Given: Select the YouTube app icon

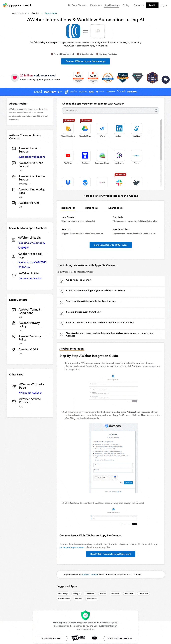Looking at the screenshot, I should (68, 155).
